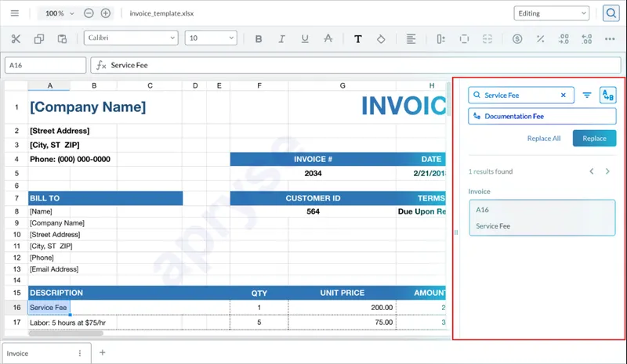Toggle Italic formatting
Image resolution: width=627 pixels, height=364 pixels.
click(x=281, y=39)
